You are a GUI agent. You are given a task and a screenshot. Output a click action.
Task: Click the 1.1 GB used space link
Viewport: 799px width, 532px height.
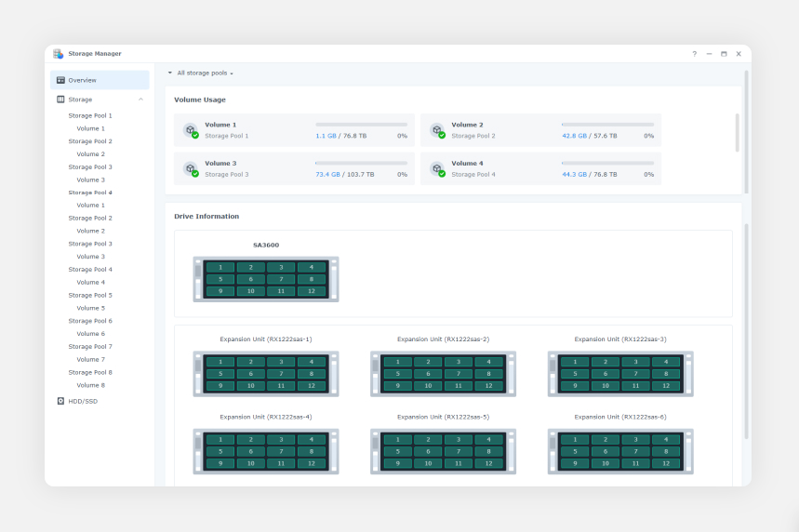326,136
